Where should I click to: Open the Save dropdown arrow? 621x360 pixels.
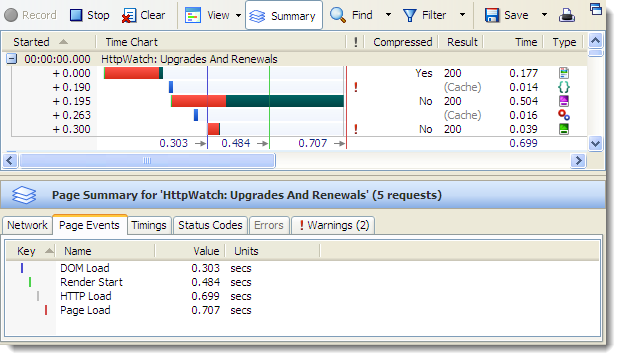point(545,15)
